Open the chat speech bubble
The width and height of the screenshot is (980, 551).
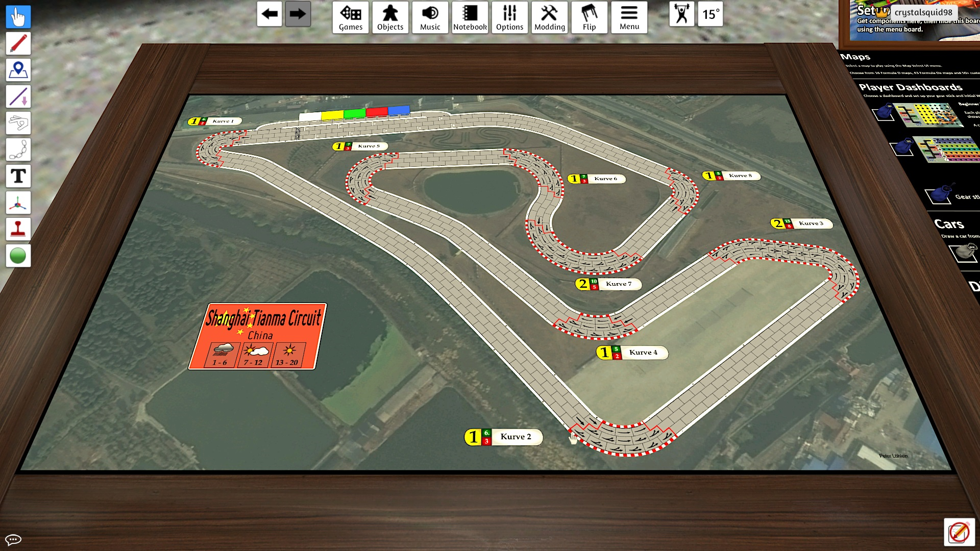(x=13, y=539)
